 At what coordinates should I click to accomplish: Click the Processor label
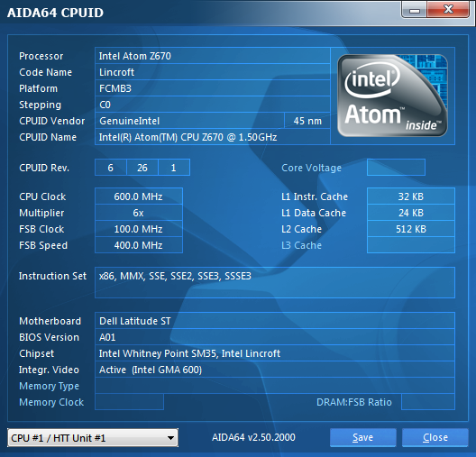tap(41, 56)
